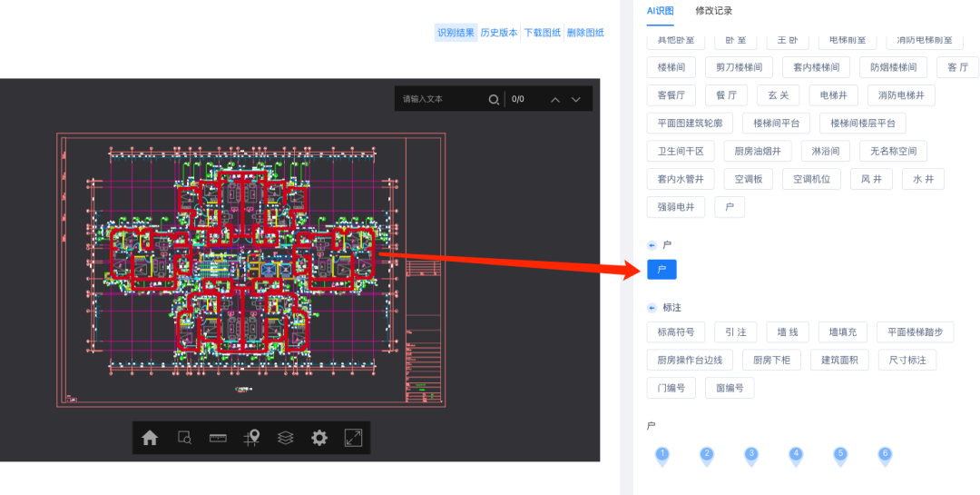Select the 淋浴间 tag
Viewport: 980px width, 495px height.
coord(826,151)
